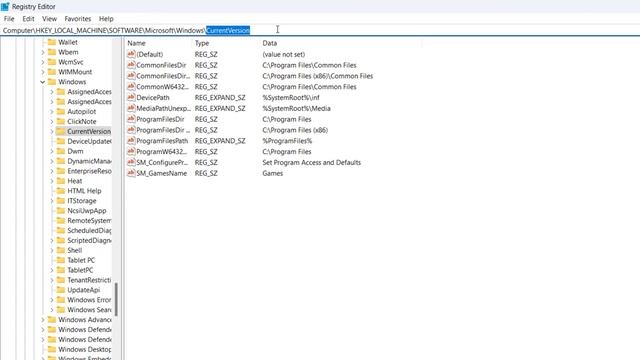The image size is (640, 360).
Task: Open the Help menu
Action: [106, 19]
